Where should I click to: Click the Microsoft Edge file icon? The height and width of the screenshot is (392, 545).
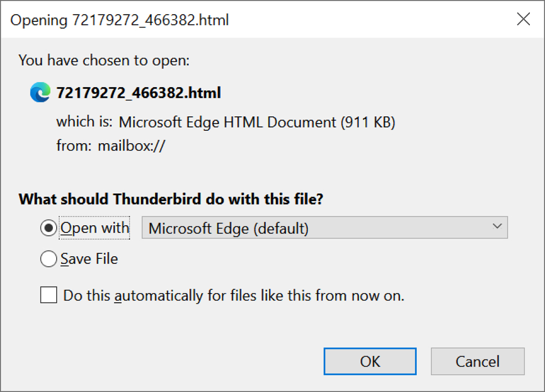click(40, 92)
